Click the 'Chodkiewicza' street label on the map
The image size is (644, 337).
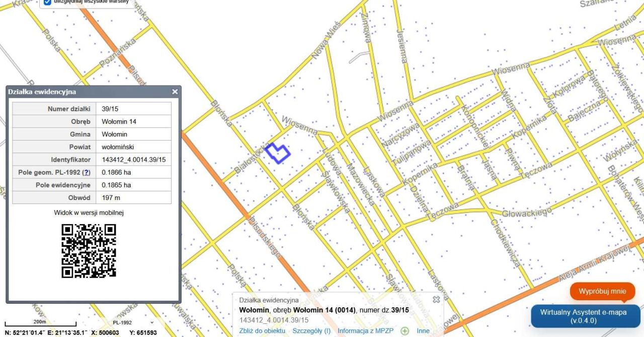tap(505, 243)
